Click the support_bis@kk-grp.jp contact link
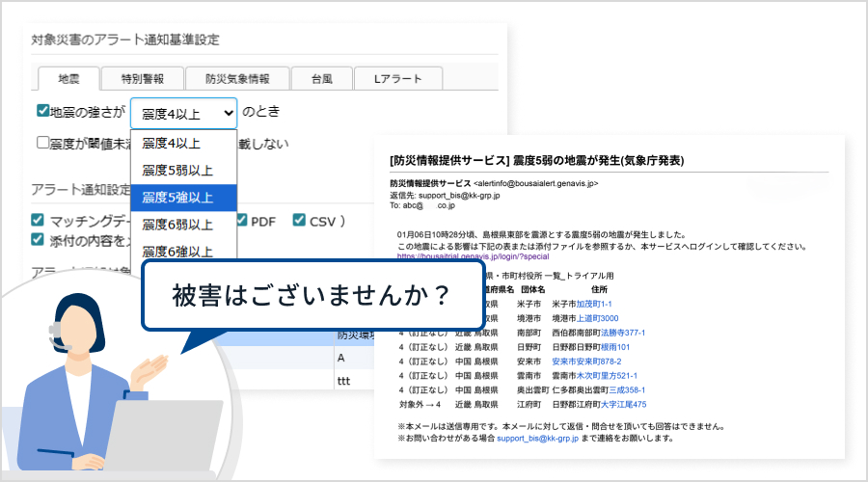Screen dimensions: 868x482 pos(537,439)
